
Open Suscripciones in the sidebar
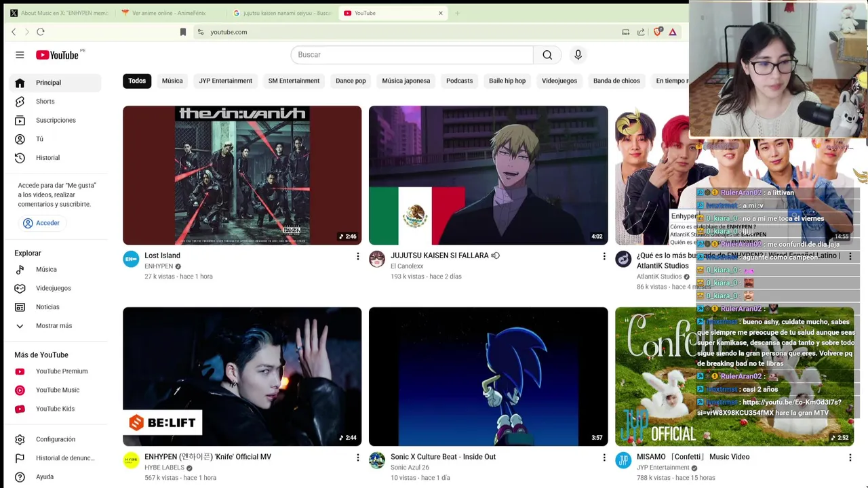(x=55, y=121)
